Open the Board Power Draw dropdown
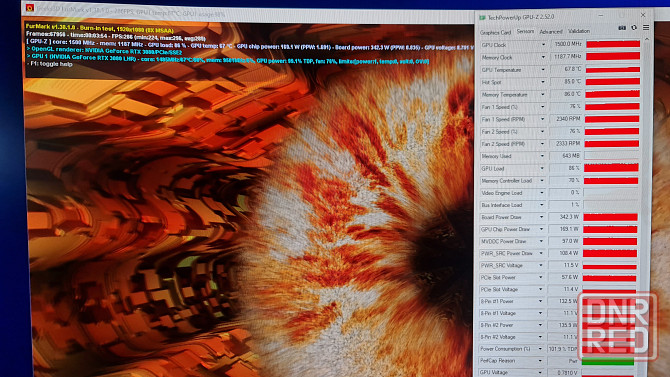The width and height of the screenshot is (670, 377). pyautogui.click(x=541, y=217)
